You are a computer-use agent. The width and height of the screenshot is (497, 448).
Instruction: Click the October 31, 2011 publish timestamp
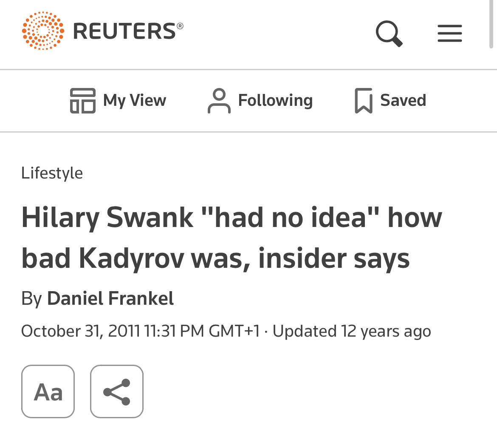[x=141, y=331]
